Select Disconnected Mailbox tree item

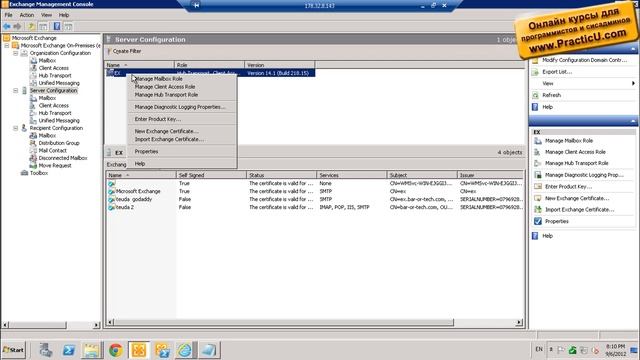62,158
